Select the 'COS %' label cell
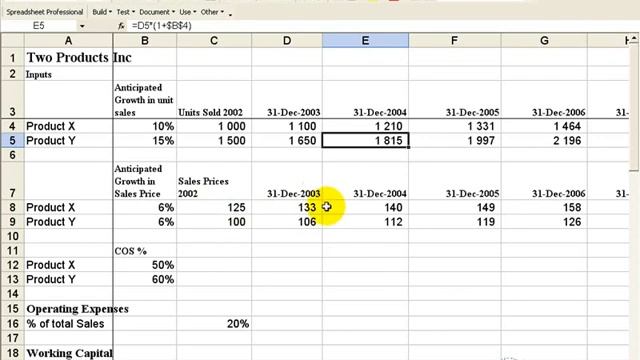The width and height of the screenshot is (640, 360). (144, 251)
